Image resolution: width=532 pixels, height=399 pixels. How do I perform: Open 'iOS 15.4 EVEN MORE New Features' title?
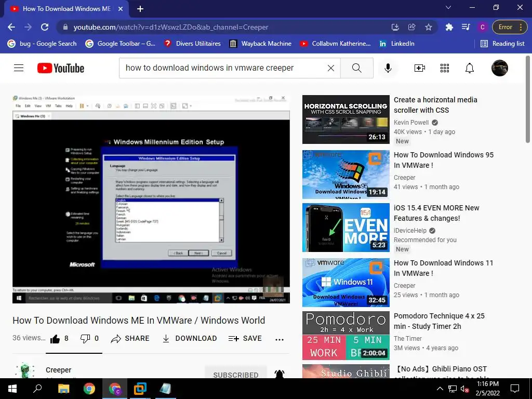pos(436,213)
